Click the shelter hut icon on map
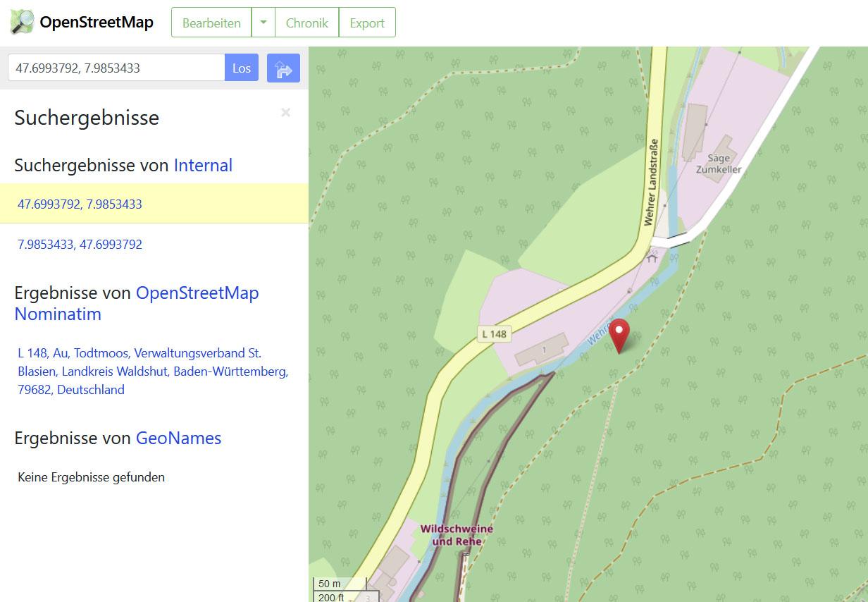Image resolution: width=868 pixels, height=602 pixels. click(652, 258)
